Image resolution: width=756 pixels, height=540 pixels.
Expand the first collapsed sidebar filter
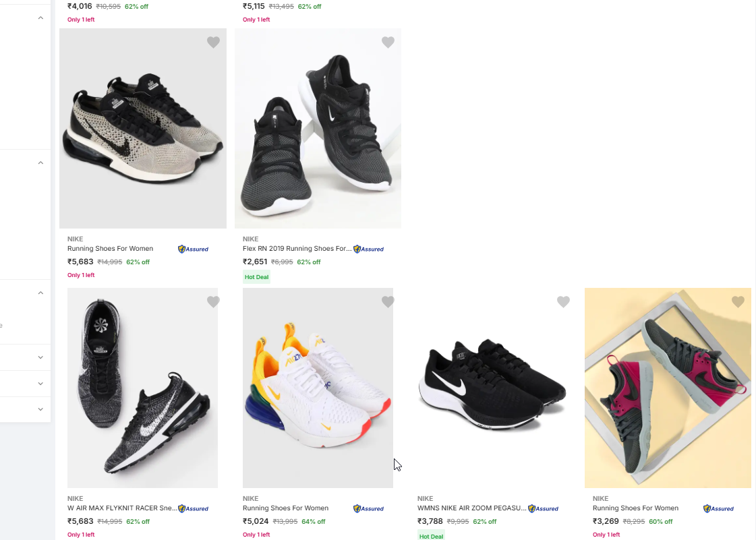40,357
